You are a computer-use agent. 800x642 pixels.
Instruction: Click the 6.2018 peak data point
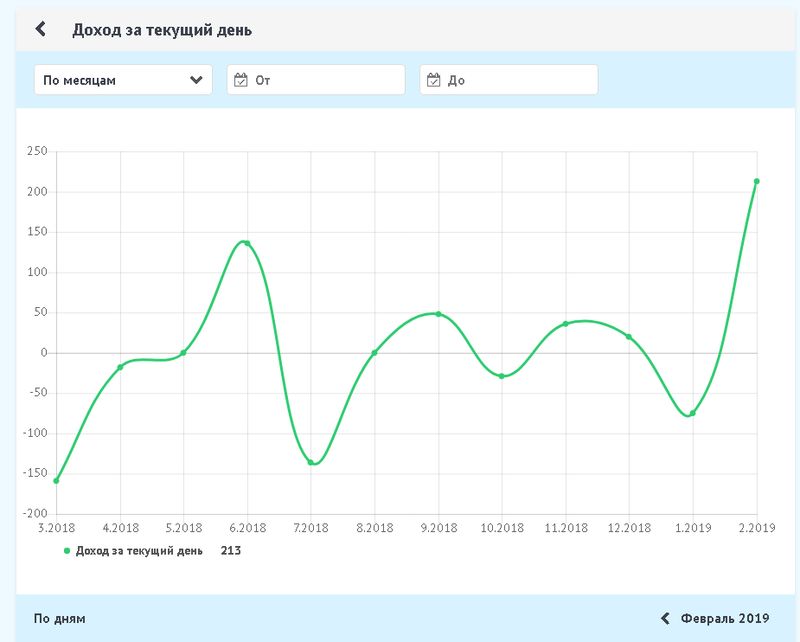pyautogui.click(x=247, y=243)
